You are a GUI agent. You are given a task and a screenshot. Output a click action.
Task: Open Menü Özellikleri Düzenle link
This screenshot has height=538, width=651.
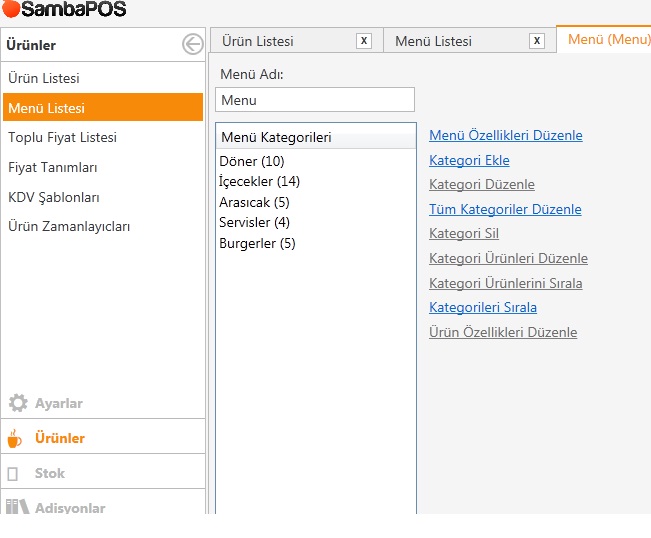tap(505, 135)
